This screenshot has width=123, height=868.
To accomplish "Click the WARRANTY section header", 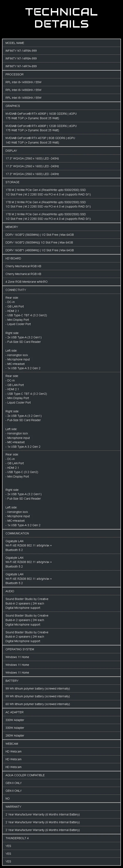I will [13, 807].
